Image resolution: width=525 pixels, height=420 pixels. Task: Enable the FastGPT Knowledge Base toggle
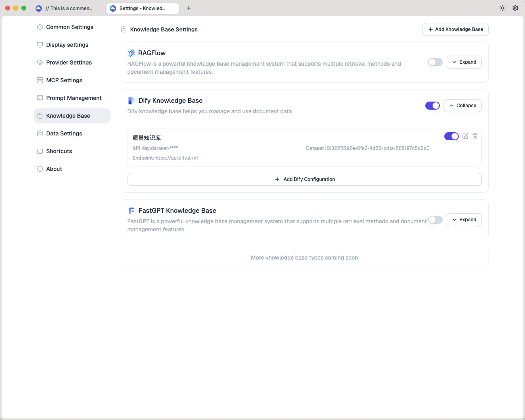point(435,220)
